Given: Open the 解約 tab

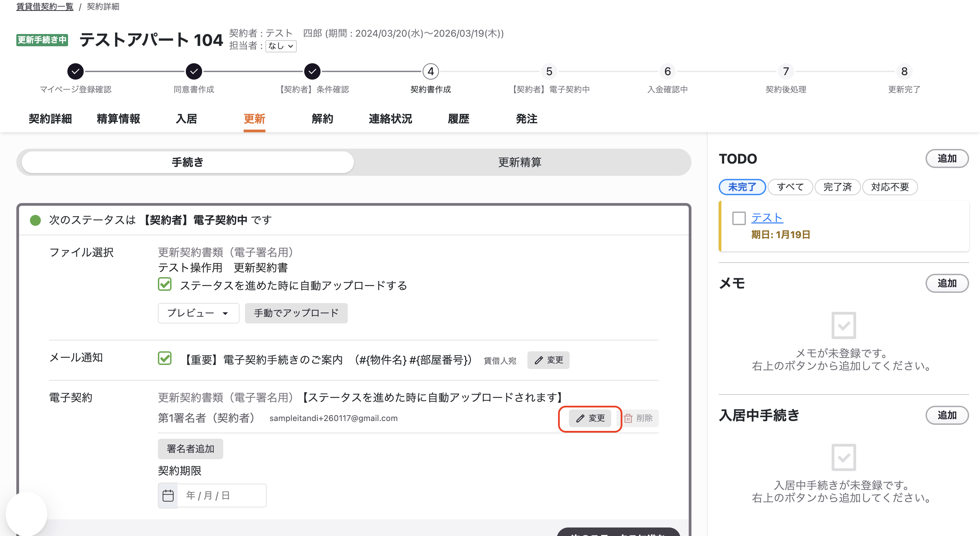Looking at the screenshot, I should click(322, 119).
